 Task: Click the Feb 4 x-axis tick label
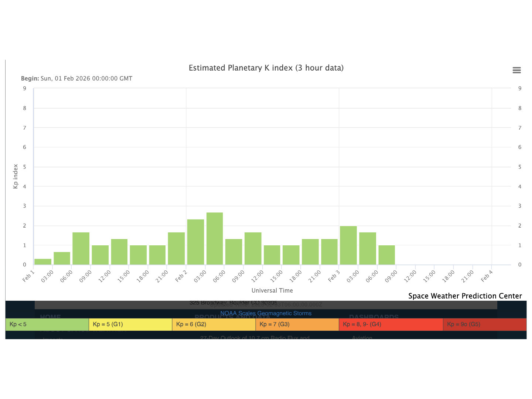coord(487,276)
